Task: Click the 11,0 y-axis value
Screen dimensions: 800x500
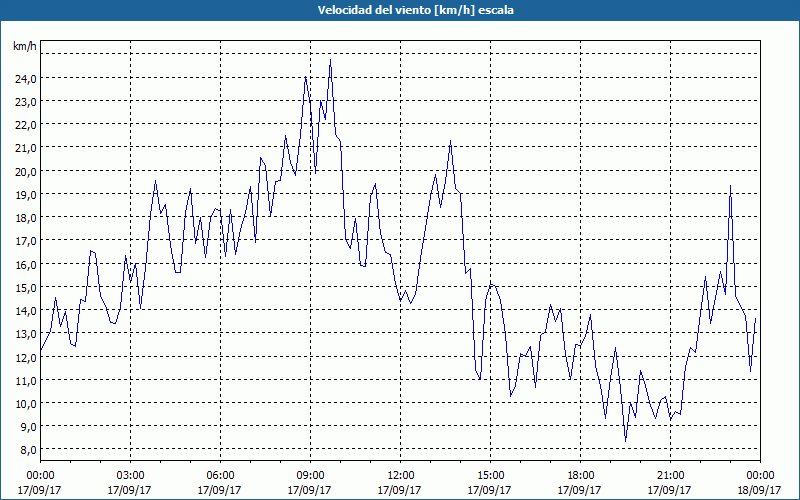Action: [26, 381]
